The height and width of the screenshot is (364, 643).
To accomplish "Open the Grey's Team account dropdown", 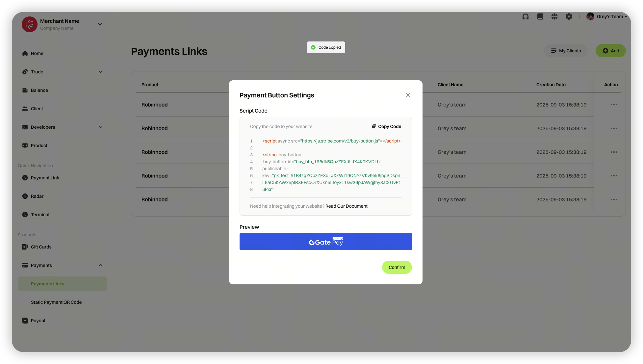I will 626,16.
